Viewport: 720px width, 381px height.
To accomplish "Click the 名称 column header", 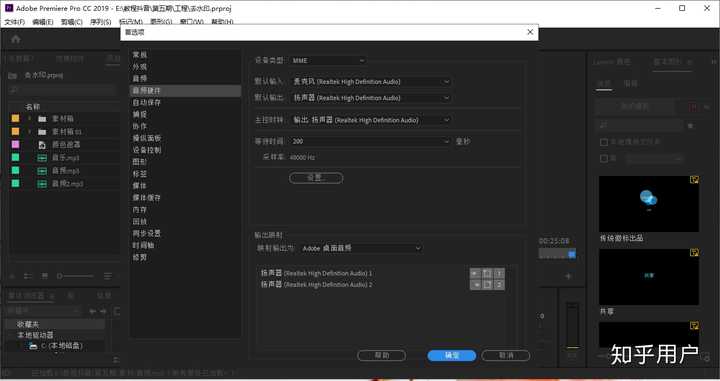I will [x=33, y=106].
